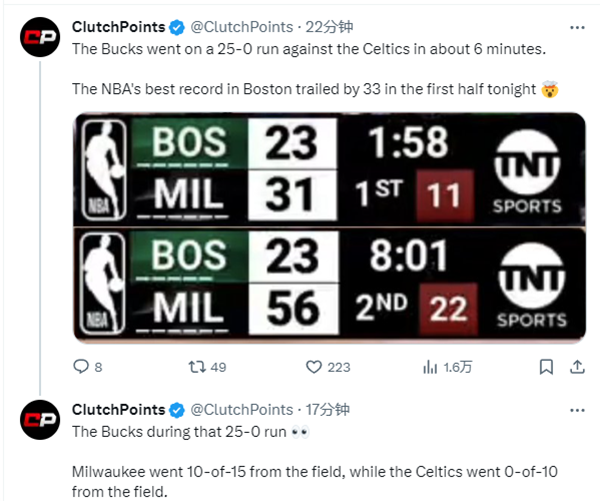View analytics showing 1.6万 views

[433, 367]
